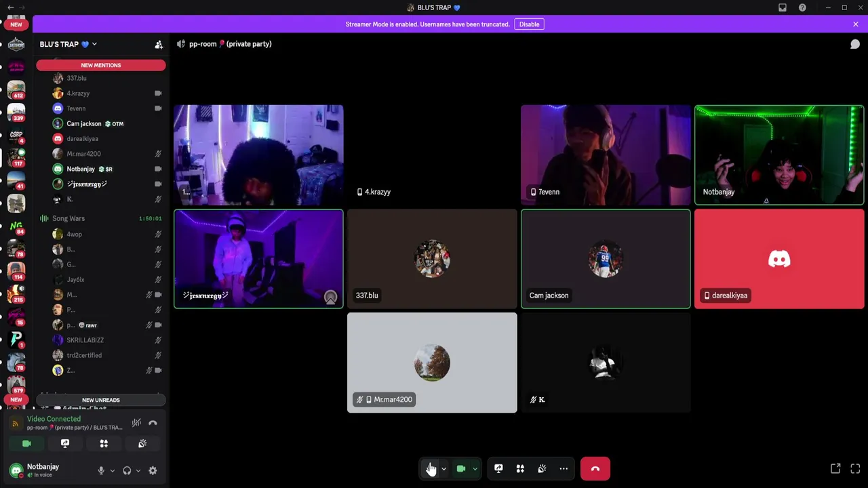Click the hang up button in call controls
868x488 pixels.
coord(595,468)
